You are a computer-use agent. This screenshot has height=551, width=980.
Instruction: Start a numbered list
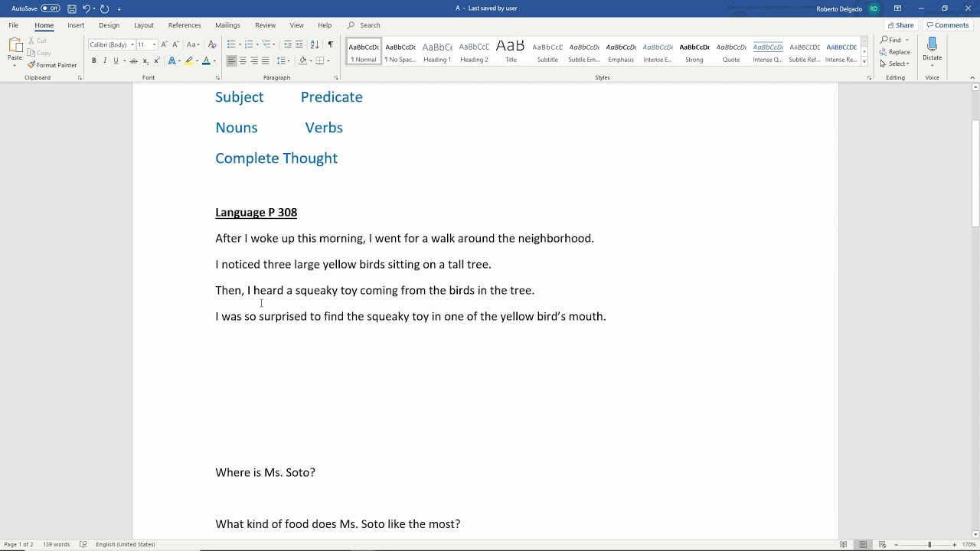click(249, 44)
